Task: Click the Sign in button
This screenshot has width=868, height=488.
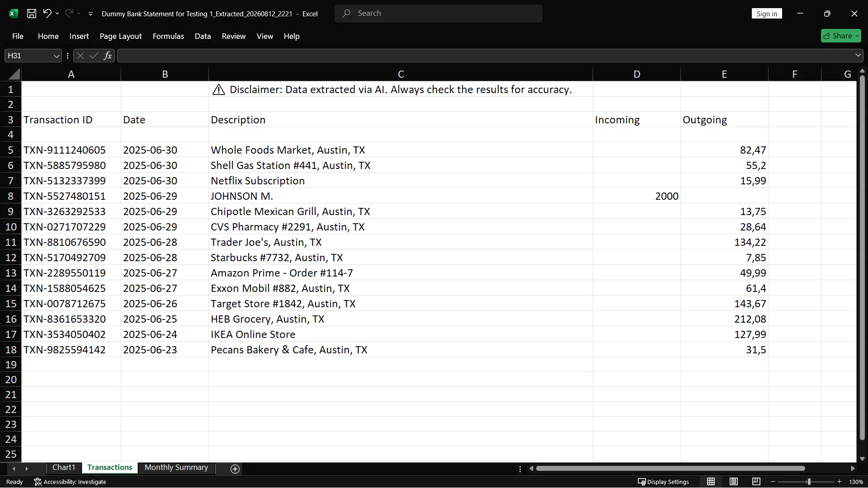Action: (x=767, y=14)
